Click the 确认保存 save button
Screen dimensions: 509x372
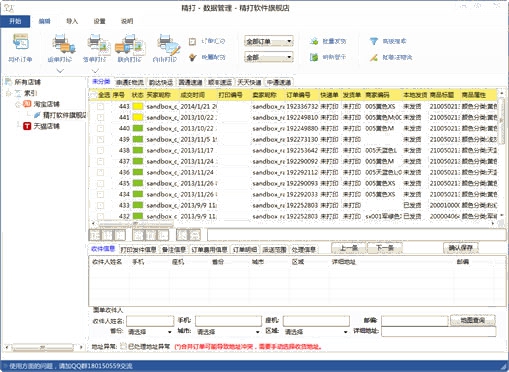click(x=461, y=248)
